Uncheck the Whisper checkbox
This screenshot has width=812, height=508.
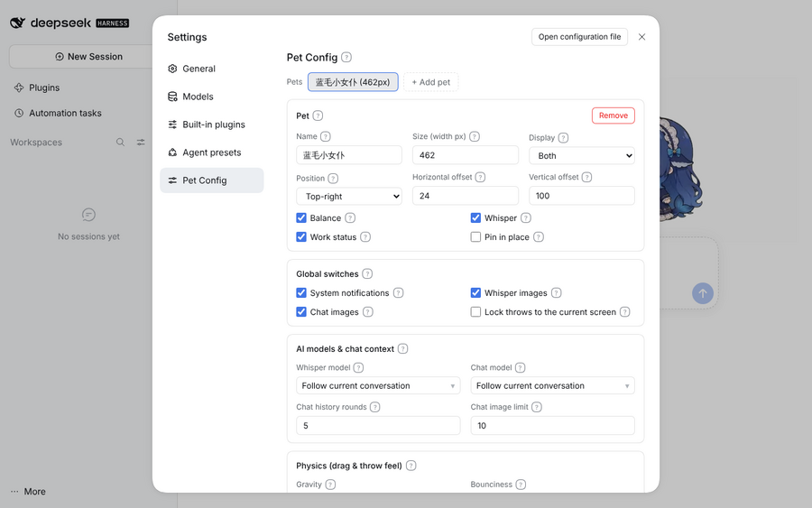(475, 218)
